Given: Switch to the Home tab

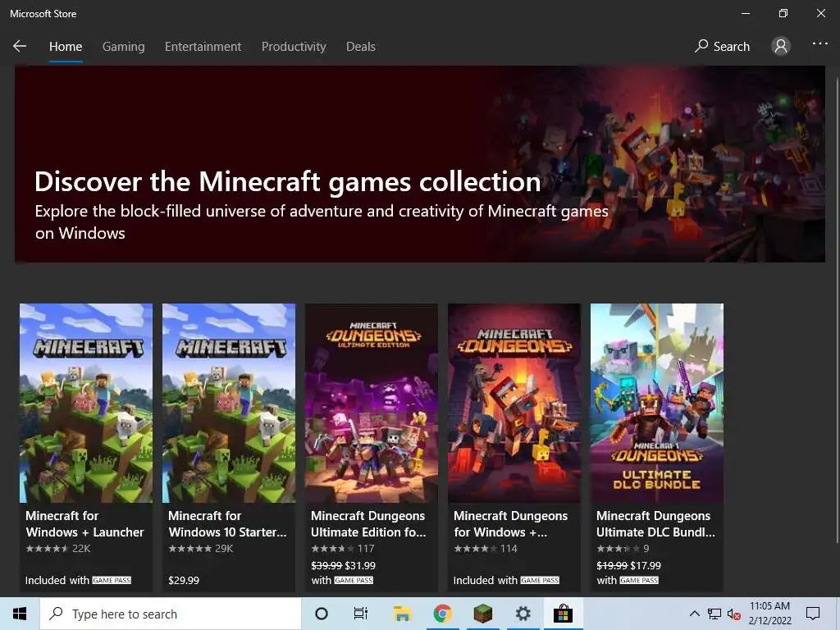Looking at the screenshot, I should pos(66,47).
